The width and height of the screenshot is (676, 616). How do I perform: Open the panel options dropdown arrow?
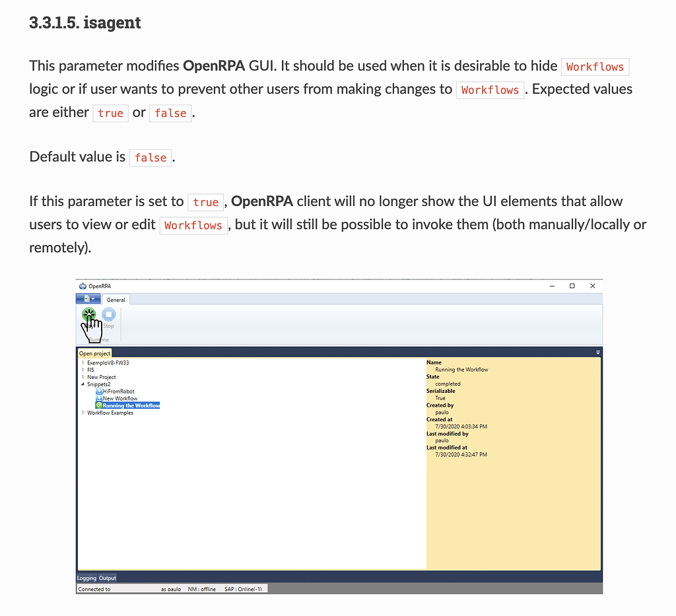point(598,353)
